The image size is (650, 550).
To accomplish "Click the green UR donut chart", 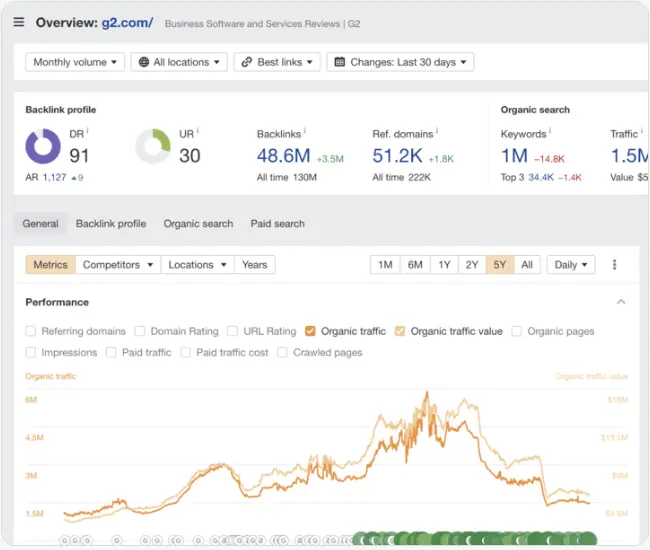I will coord(153,147).
